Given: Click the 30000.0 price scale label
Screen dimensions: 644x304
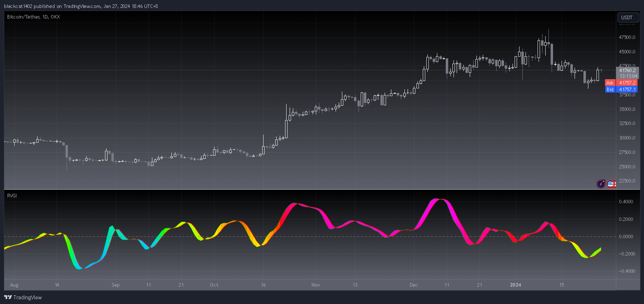Looking at the screenshot, I should click(x=627, y=138).
